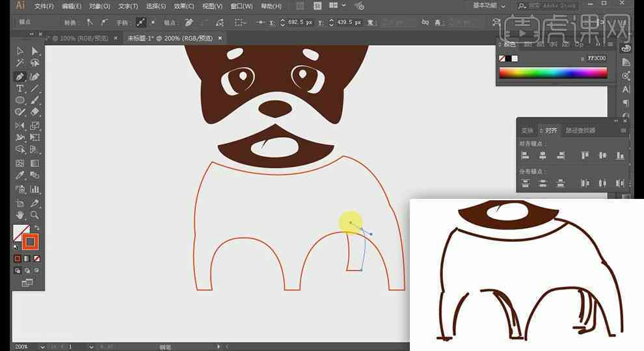Viewport: 644px width, 351px height.
Task: Select the Magic Wand tool
Action: [x=20, y=63]
